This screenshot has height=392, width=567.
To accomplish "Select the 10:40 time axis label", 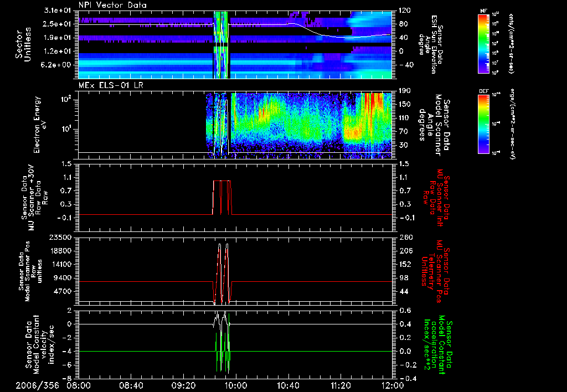I will coord(288,385).
